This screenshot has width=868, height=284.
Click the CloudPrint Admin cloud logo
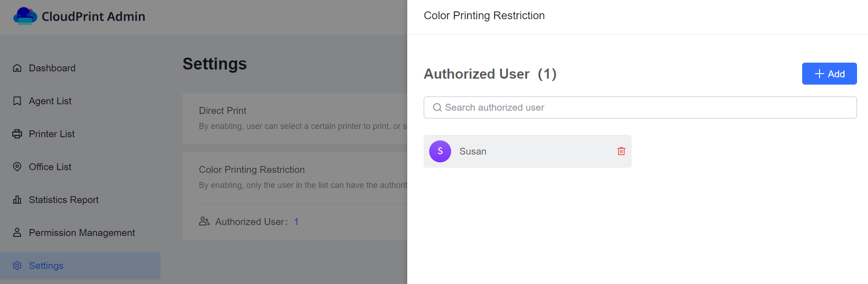tap(25, 16)
